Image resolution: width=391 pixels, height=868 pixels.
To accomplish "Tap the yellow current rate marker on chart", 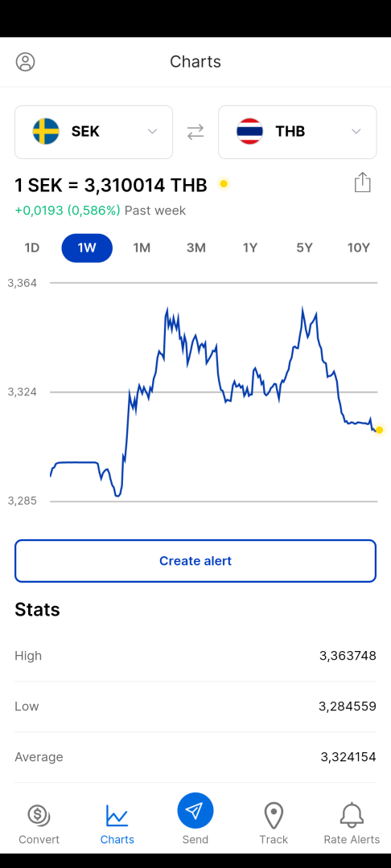I will [380, 430].
